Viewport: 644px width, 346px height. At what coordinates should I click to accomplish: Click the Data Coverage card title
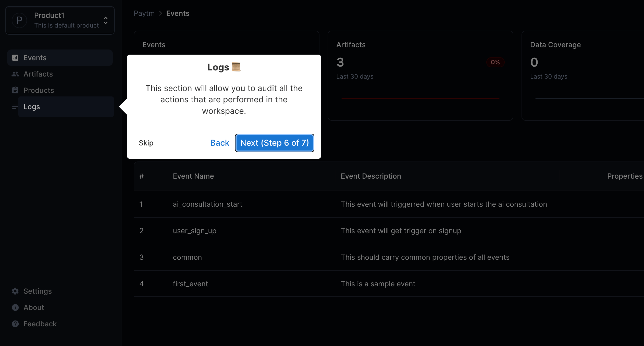click(555, 45)
